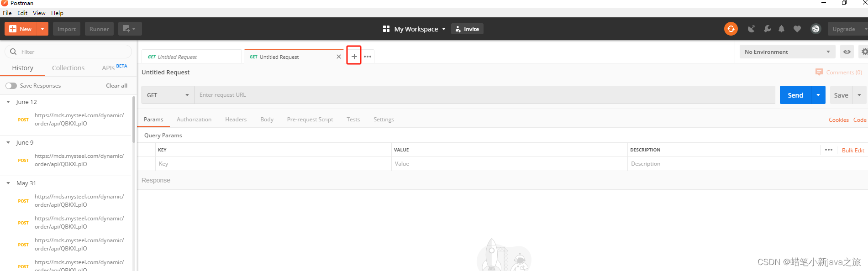Click the orange sync icon
The width and height of the screenshot is (868, 271).
pyautogui.click(x=731, y=29)
